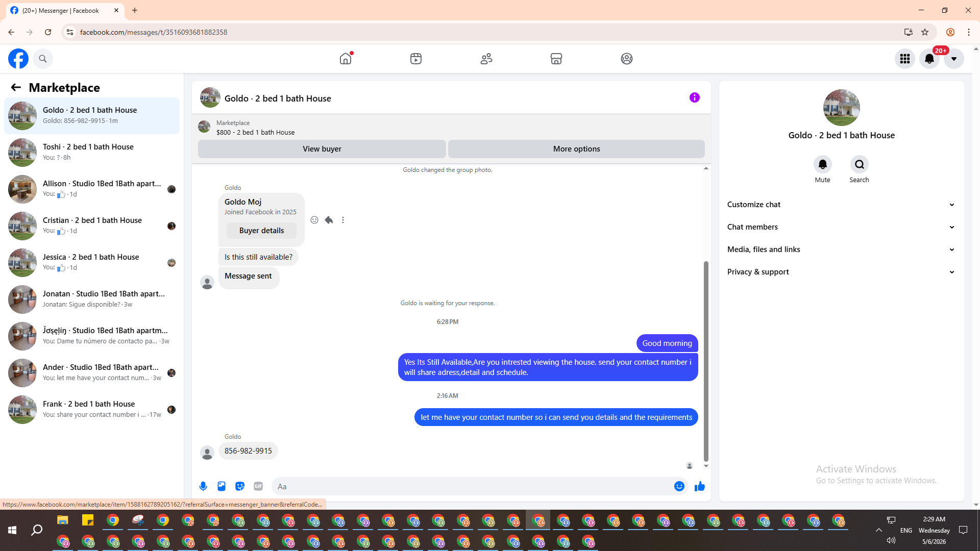The height and width of the screenshot is (551, 980).
Task: Choose a GIF from the GIF icon
Action: coord(258,486)
